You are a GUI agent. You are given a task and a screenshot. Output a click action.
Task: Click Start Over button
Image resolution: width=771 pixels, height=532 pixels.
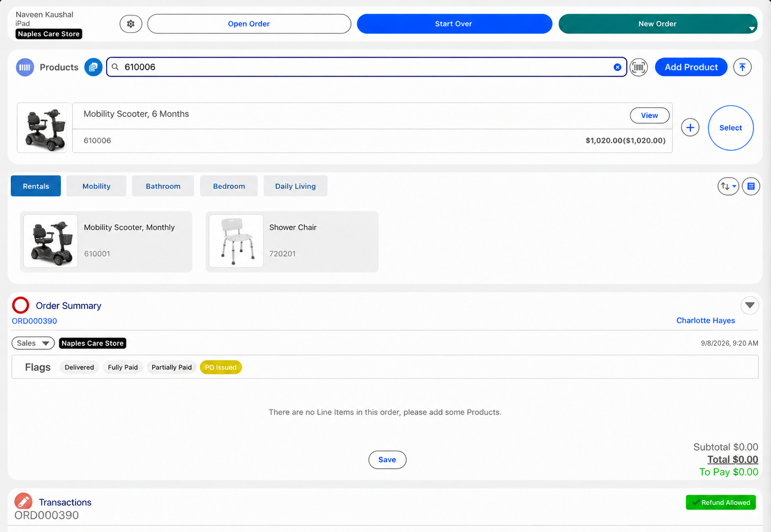454,23
